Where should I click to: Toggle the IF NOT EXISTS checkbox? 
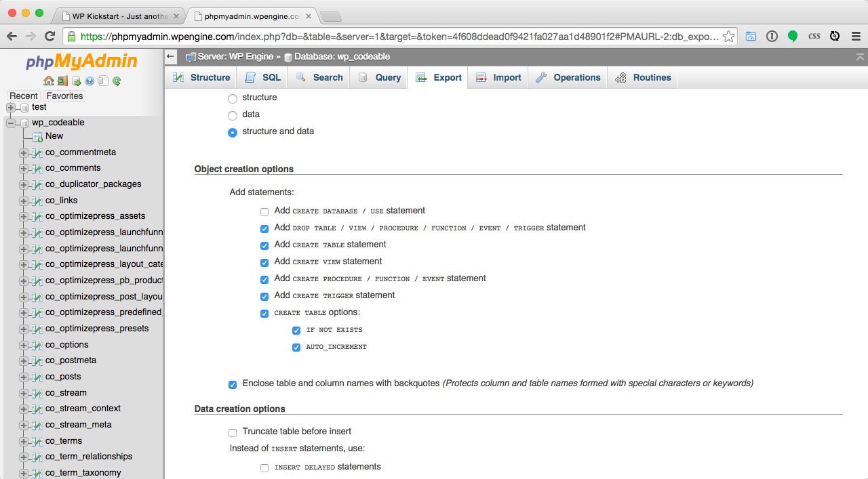pos(296,331)
